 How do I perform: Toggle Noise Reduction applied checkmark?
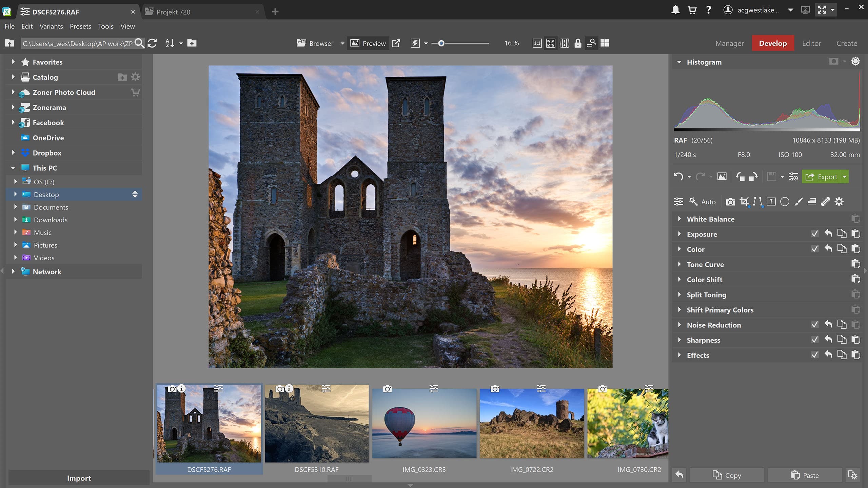814,325
